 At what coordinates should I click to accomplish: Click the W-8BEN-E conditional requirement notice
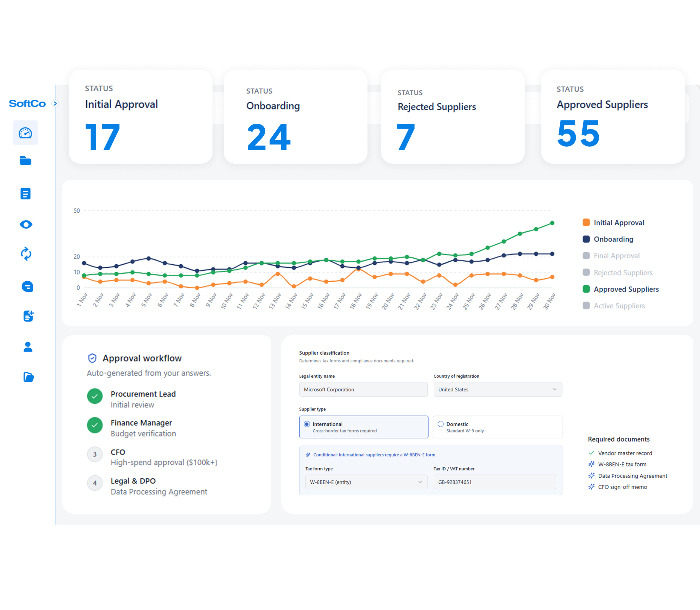[x=375, y=455]
